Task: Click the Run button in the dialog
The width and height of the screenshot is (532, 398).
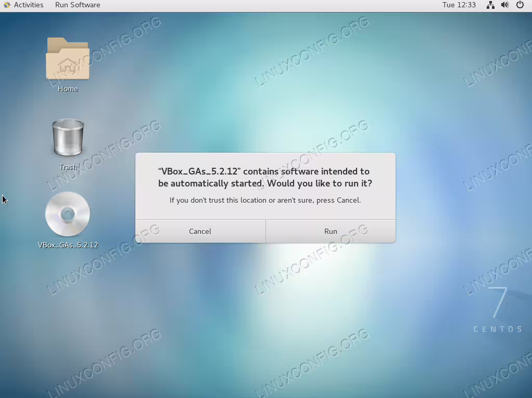Action: (331, 231)
